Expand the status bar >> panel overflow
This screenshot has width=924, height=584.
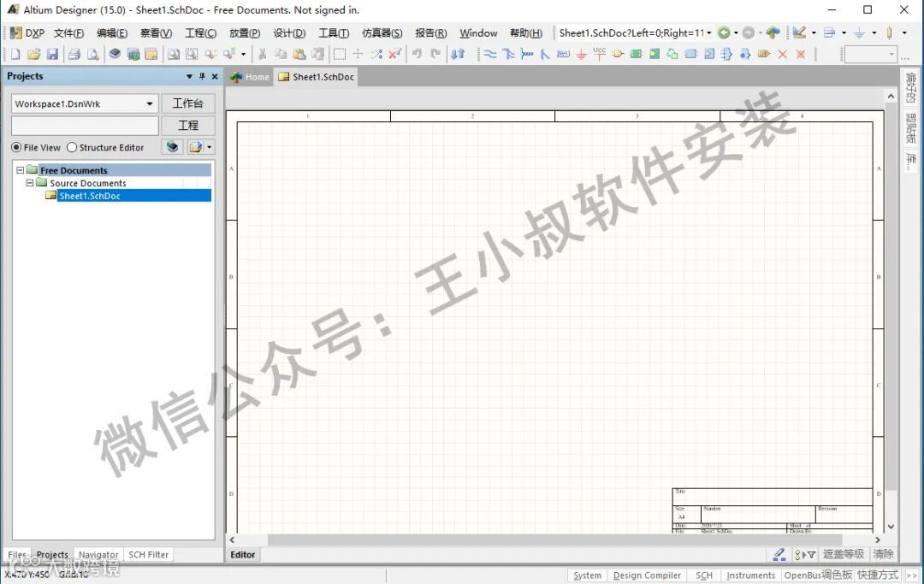pyautogui.click(x=912, y=575)
